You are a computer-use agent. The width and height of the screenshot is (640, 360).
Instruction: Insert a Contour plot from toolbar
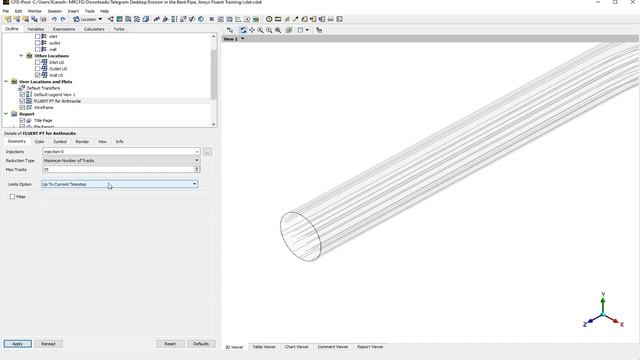[119, 19]
